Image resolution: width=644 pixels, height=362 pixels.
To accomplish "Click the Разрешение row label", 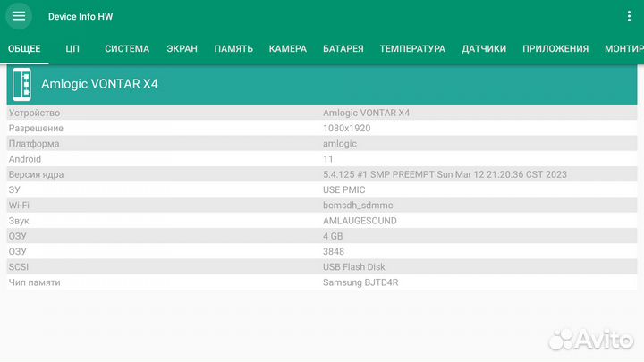I will click(x=36, y=129).
